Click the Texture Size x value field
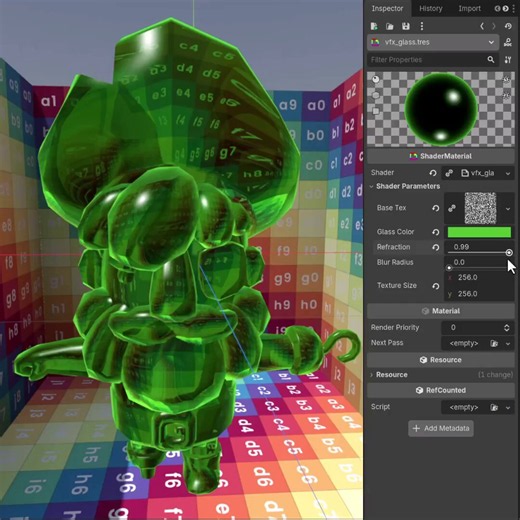This screenshot has width=520, height=520. [x=479, y=278]
